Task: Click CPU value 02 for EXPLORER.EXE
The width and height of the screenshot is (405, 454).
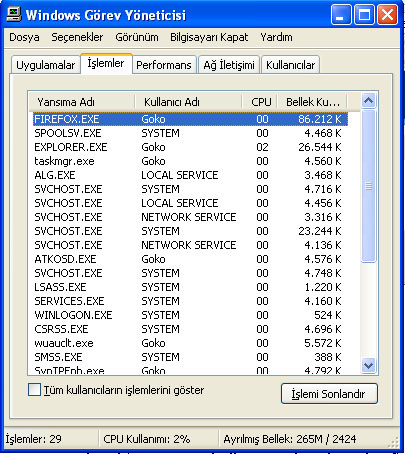Action: (262, 147)
